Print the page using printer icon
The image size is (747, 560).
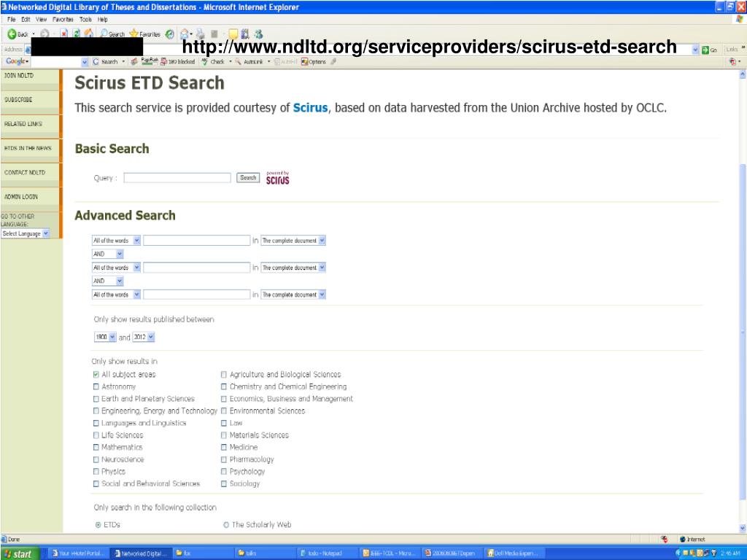[x=201, y=34]
